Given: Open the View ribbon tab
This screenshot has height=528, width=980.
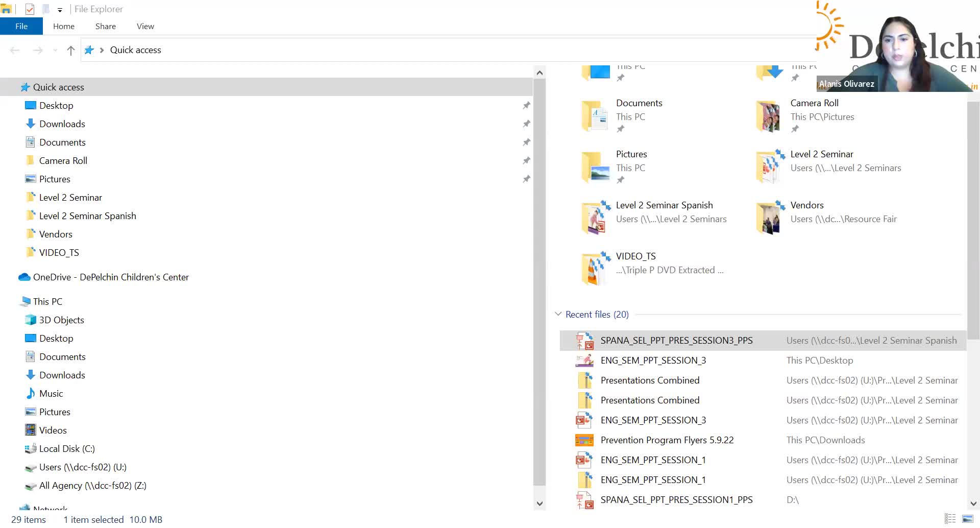Looking at the screenshot, I should pyautogui.click(x=145, y=26).
